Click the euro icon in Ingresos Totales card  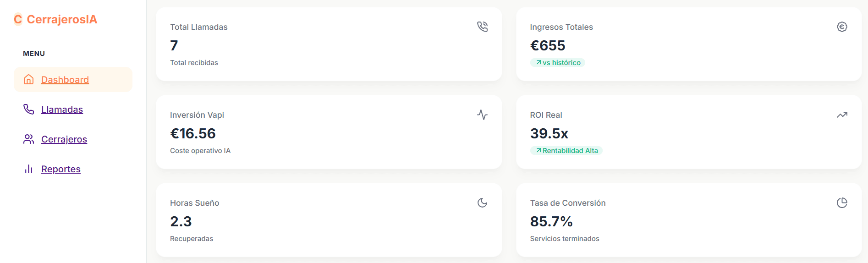842,27
